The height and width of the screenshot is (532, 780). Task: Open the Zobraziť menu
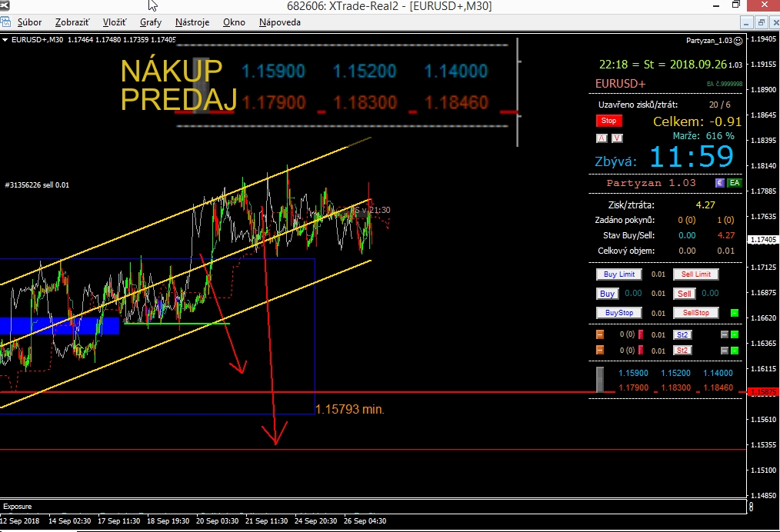(72, 22)
